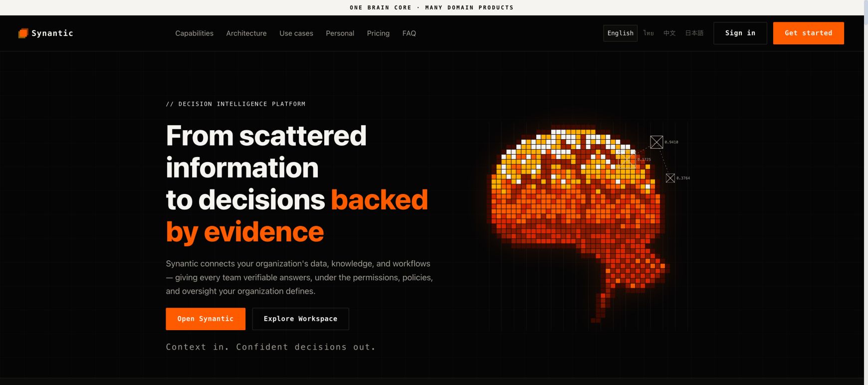The image size is (868, 385).
Task: Switch language to Chinese (中文)
Action: click(x=669, y=33)
